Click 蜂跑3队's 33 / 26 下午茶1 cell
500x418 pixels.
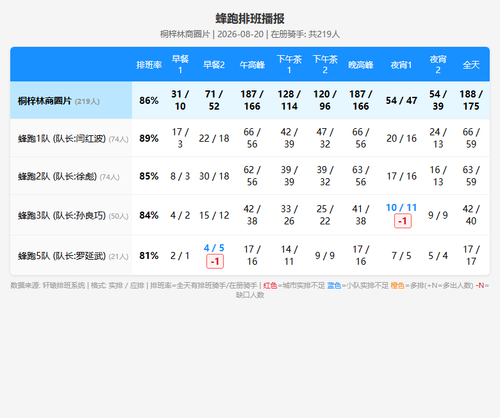click(x=289, y=215)
